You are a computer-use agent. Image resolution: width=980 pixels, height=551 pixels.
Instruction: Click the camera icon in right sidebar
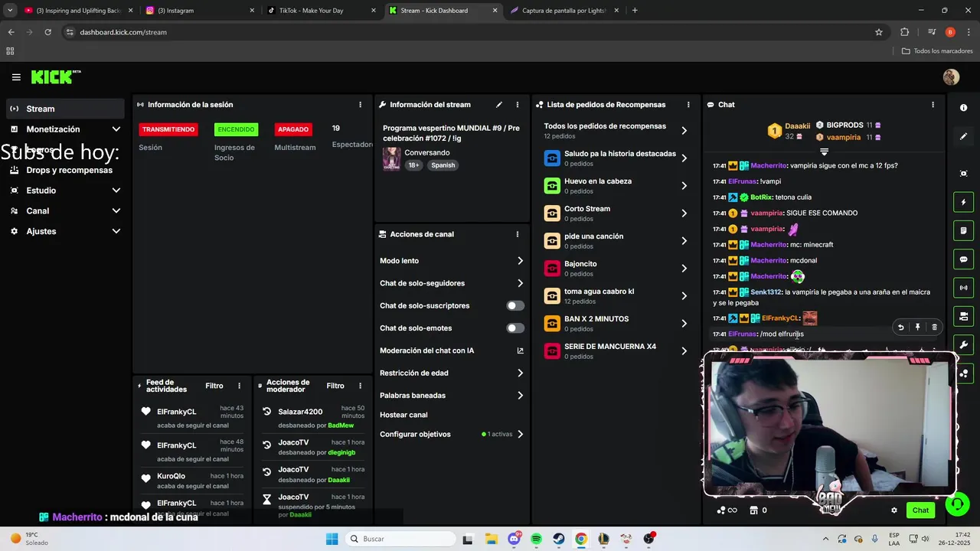pos(963,316)
